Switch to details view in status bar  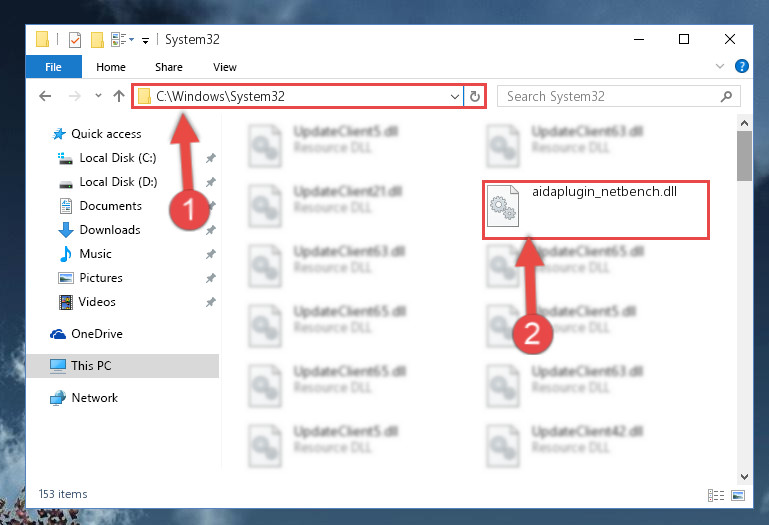point(716,495)
